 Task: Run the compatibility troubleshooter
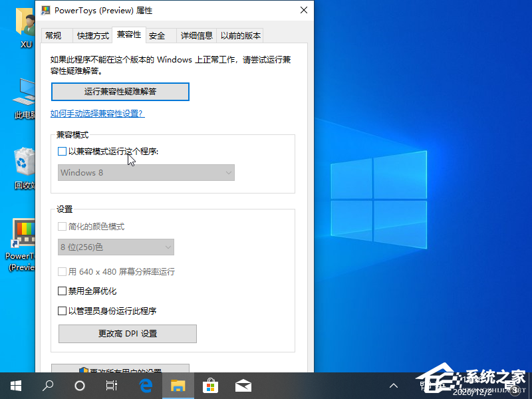pyautogui.click(x=120, y=91)
